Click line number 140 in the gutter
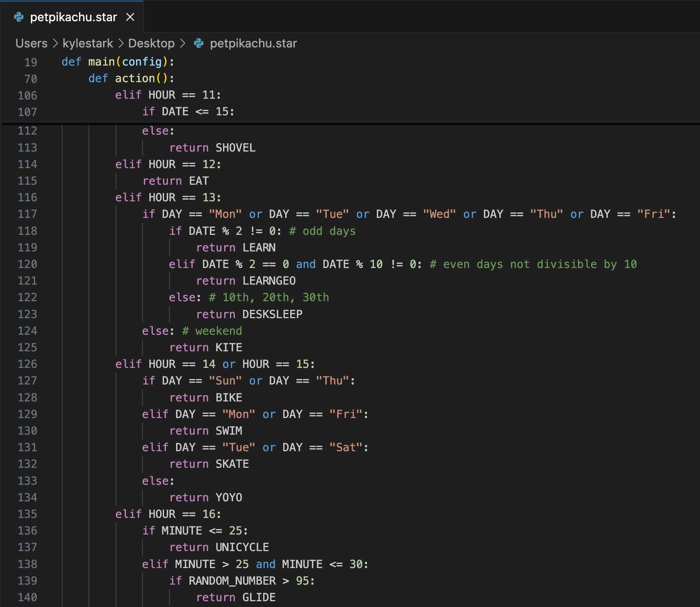 coord(27,597)
